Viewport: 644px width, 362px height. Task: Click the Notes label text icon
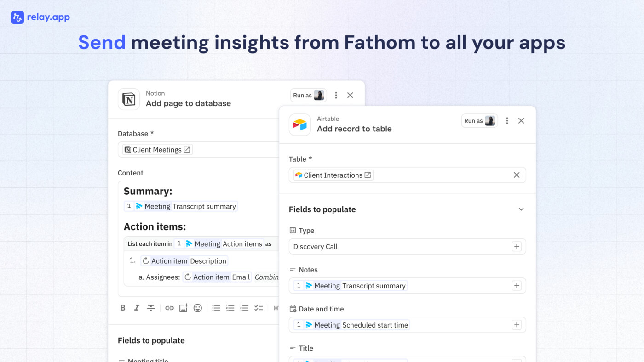point(293,270)
